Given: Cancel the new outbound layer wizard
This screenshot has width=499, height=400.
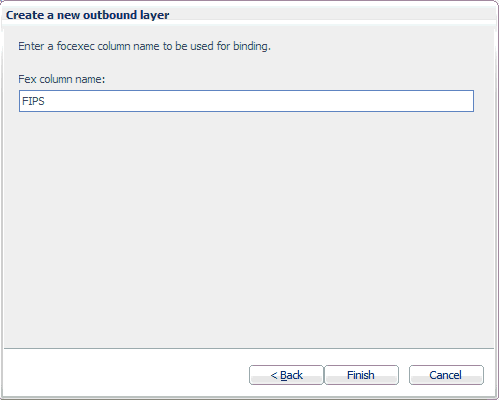Looking at the screenshot, I should pyautogui.click(x=446, y=375).
